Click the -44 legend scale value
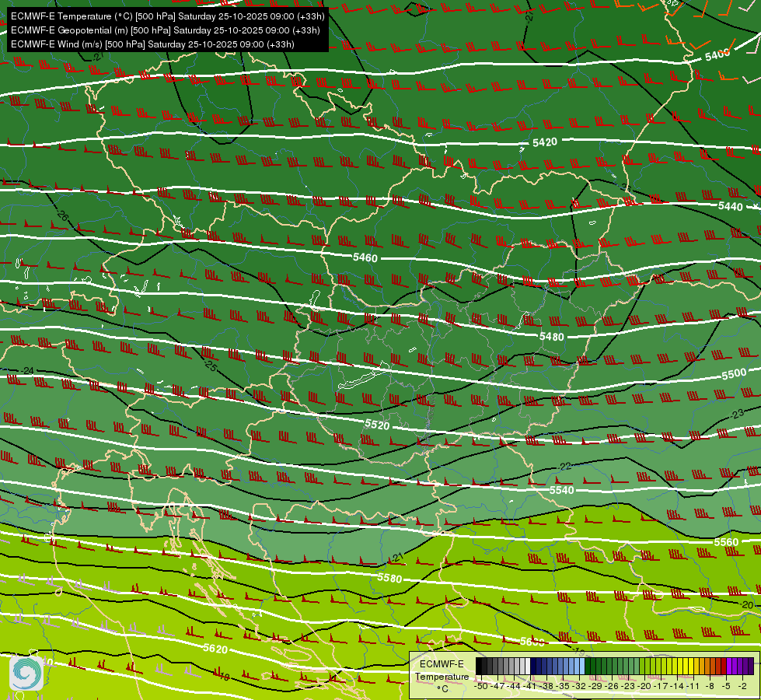 pos(514,687)
